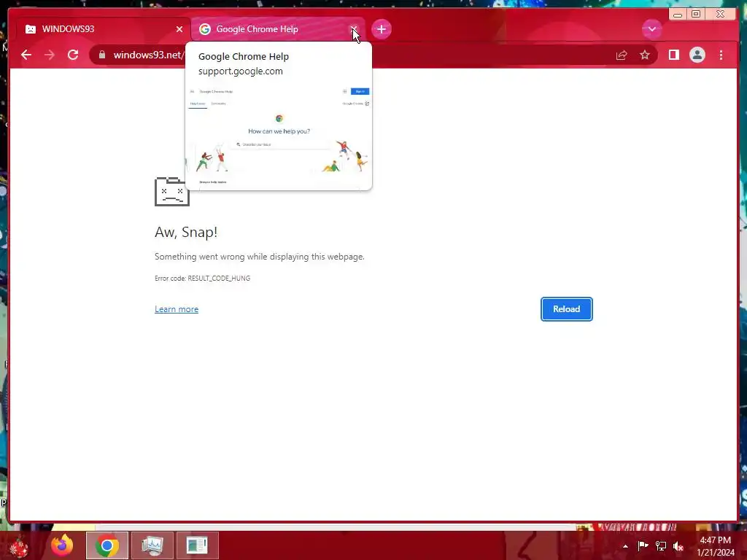The width and height of the screenshot is (747, 560).
Task: Bookmark this page with star icon
Action: tap(645, 55)
